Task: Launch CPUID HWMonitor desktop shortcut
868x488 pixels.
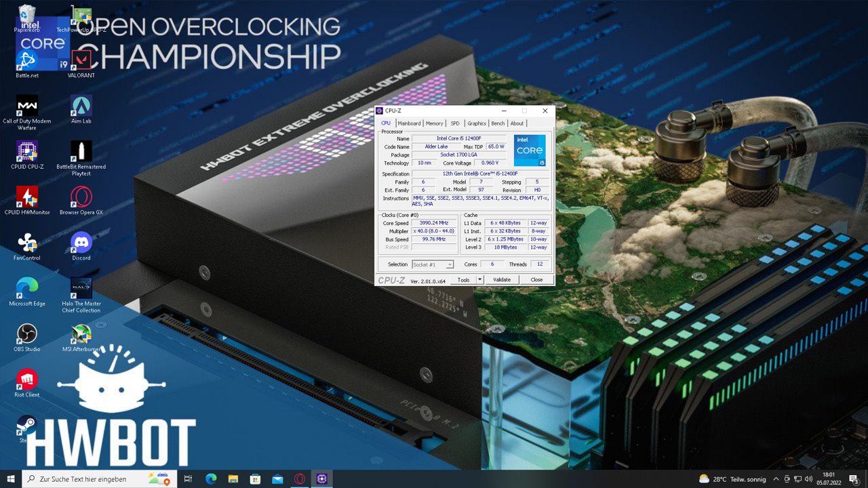Action: click(x=27, y=201)
